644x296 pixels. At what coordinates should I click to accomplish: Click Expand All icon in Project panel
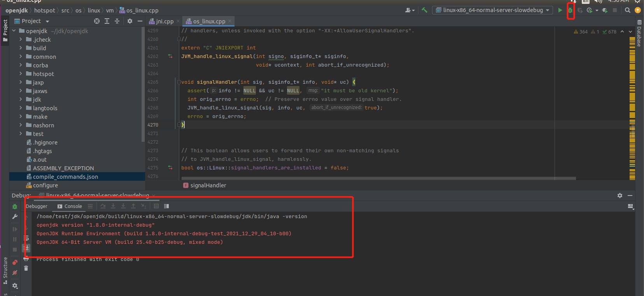click(x=107, y=21)
